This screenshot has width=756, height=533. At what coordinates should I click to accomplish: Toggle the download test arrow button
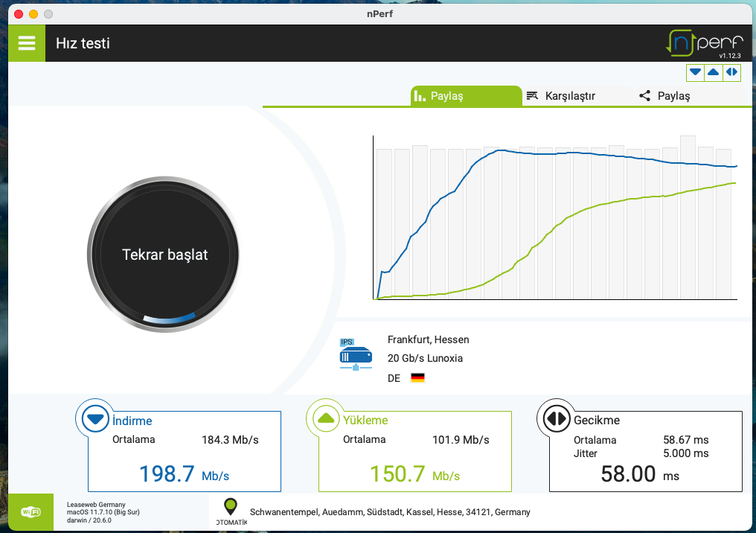pyautogui.click(x=695, y=72)
